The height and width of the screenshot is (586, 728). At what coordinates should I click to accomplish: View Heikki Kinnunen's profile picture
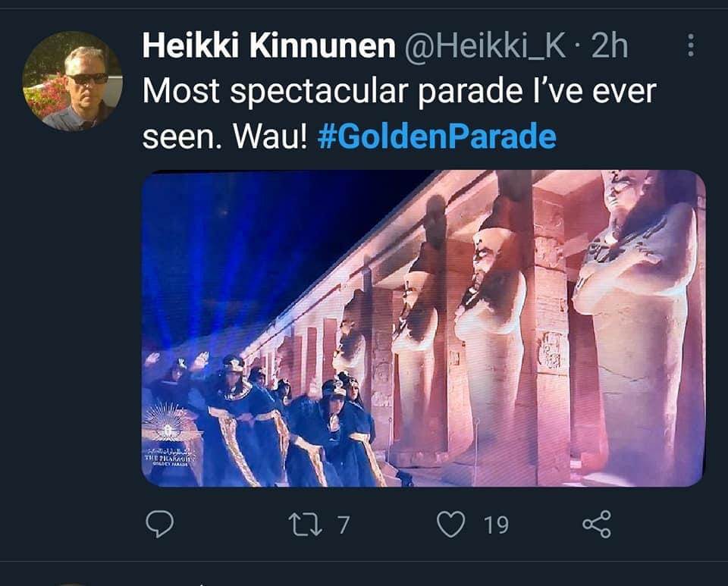pyautogui.click(x=73, y=80)
